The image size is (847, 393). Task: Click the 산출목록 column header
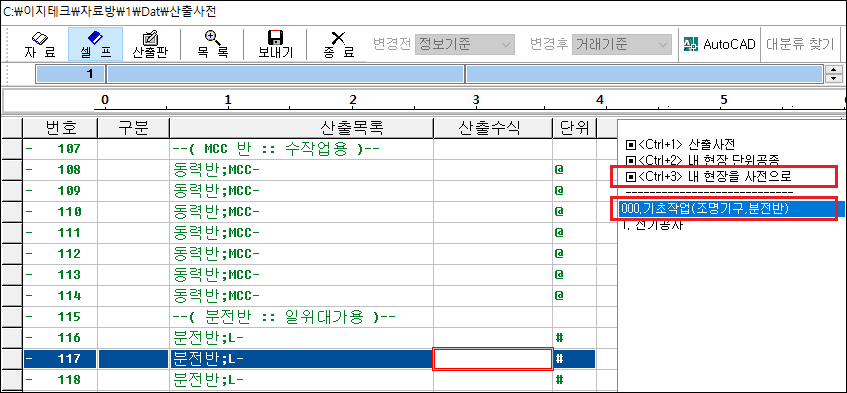click(x=301, y=128)
